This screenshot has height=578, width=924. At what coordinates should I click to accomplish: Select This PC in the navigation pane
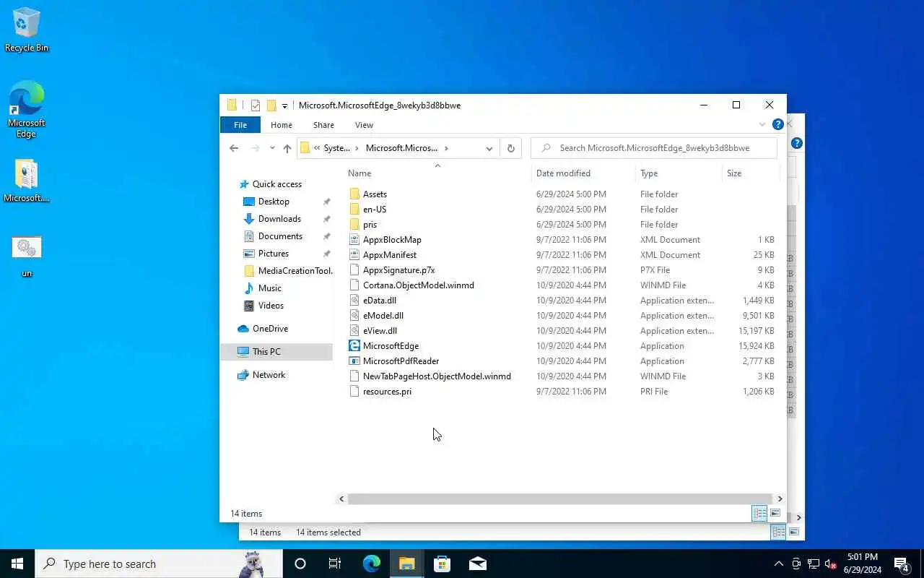[x=266, y=352]
